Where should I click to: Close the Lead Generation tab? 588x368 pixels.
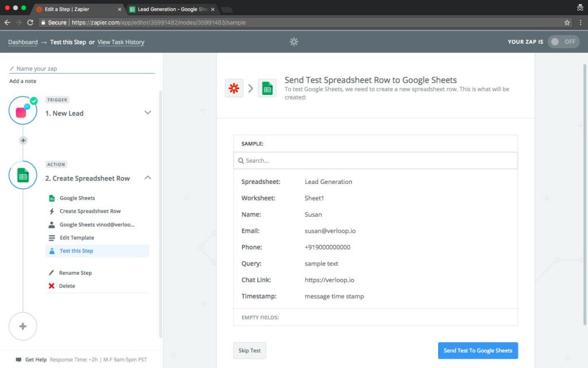[x=212, y=9]
